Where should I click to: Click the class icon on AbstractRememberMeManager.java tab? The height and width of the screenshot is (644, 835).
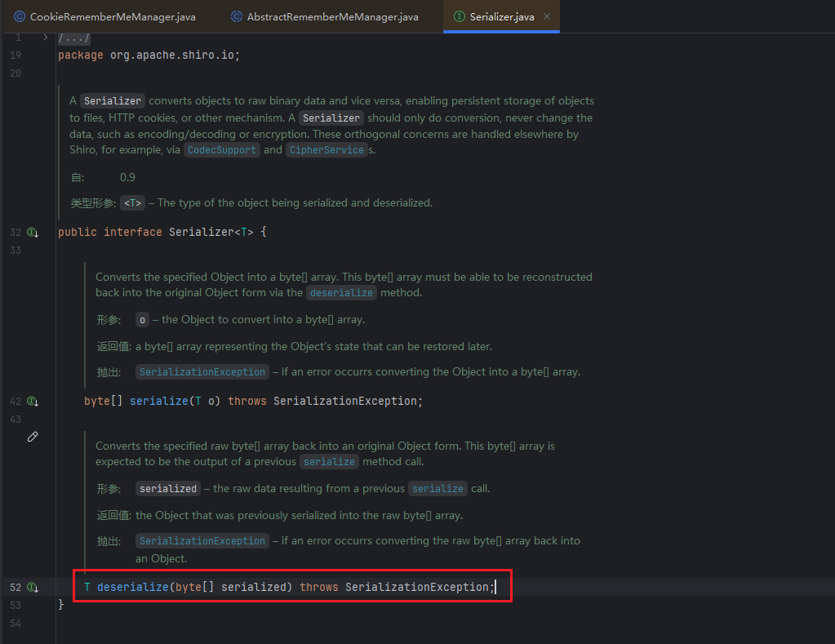tap(237, 16)
